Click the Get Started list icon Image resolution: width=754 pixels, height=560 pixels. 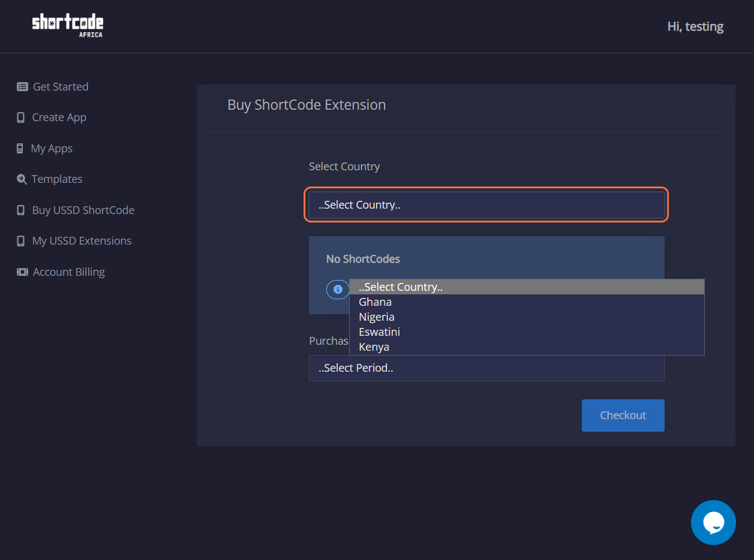click(x=22, y=87)
